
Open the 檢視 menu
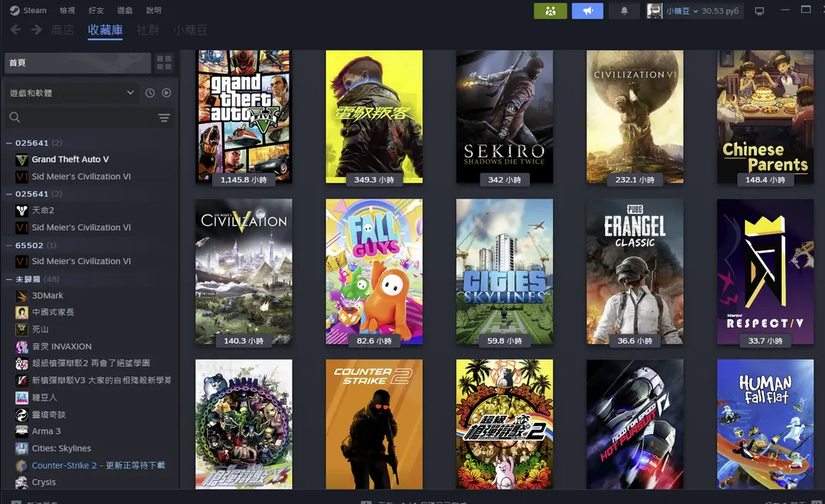(x=67, y=10)
